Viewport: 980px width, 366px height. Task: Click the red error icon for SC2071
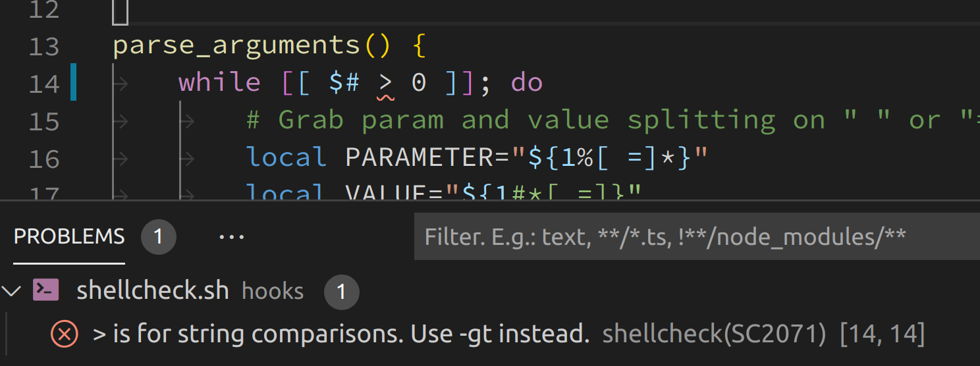(x=65, y=335)
